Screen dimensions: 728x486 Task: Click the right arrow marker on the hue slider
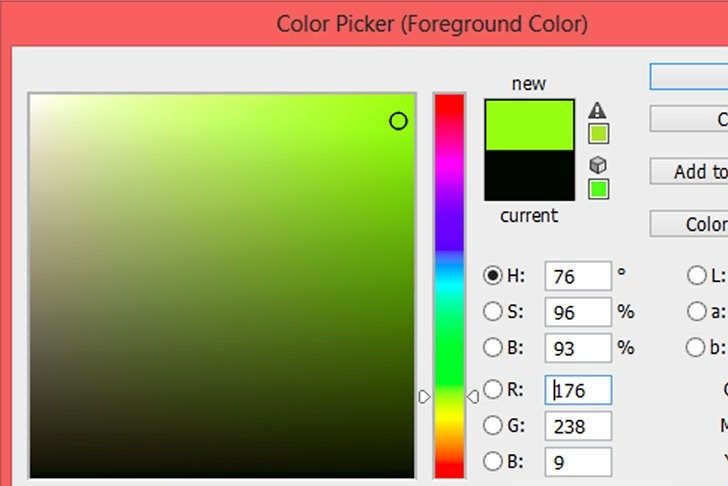point(473,397)
